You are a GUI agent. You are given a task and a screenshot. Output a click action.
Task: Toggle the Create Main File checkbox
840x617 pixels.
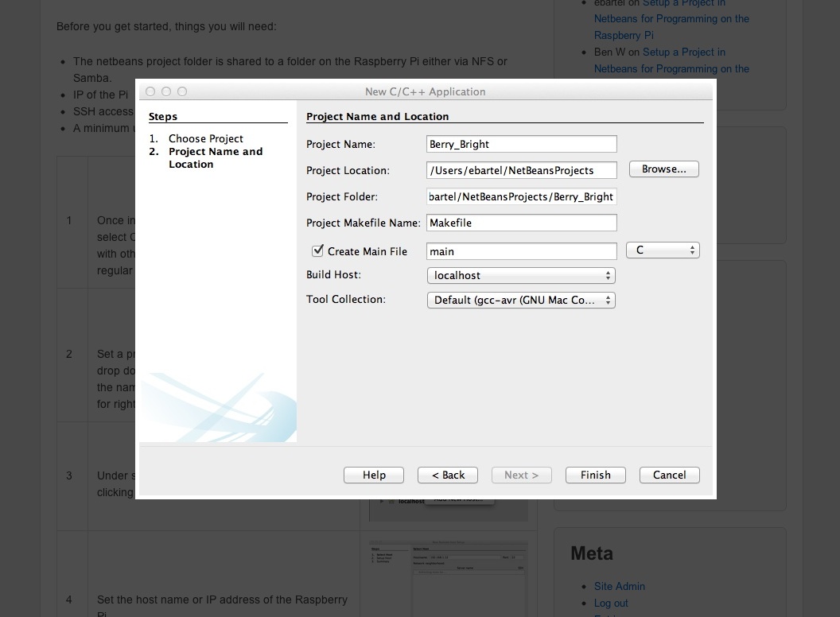pyautogui.click(x=317, y=250)
